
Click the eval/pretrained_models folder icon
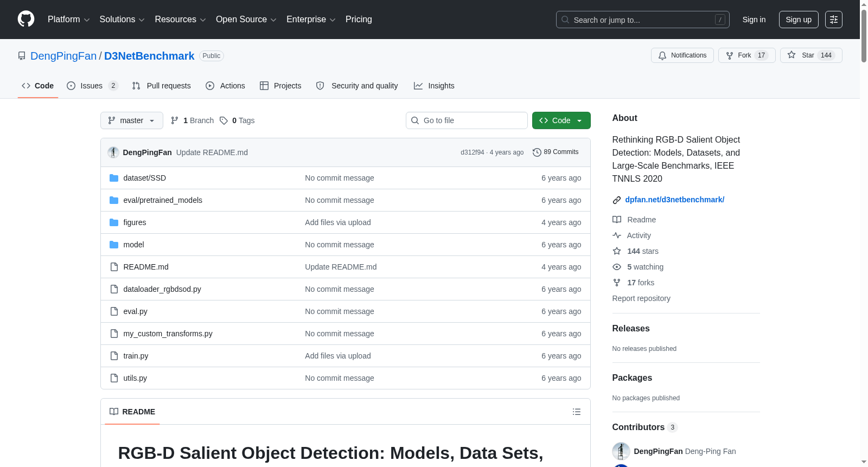coord(114,200)
